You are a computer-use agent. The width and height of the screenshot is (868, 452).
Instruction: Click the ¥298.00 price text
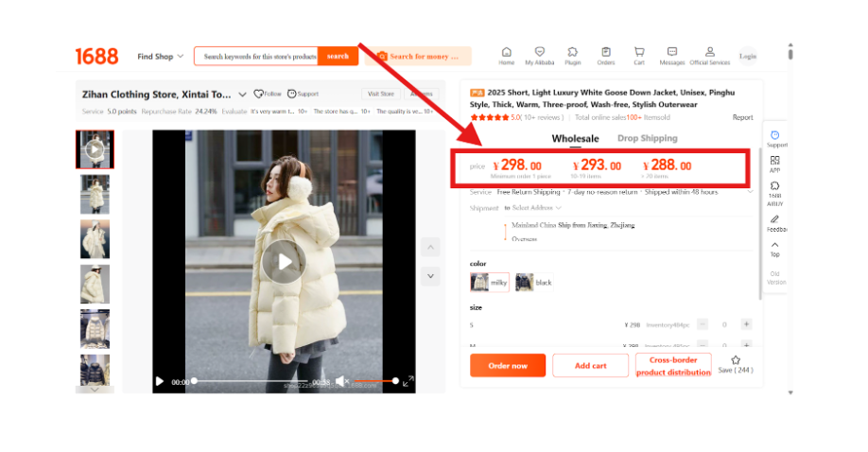(517, 165)
